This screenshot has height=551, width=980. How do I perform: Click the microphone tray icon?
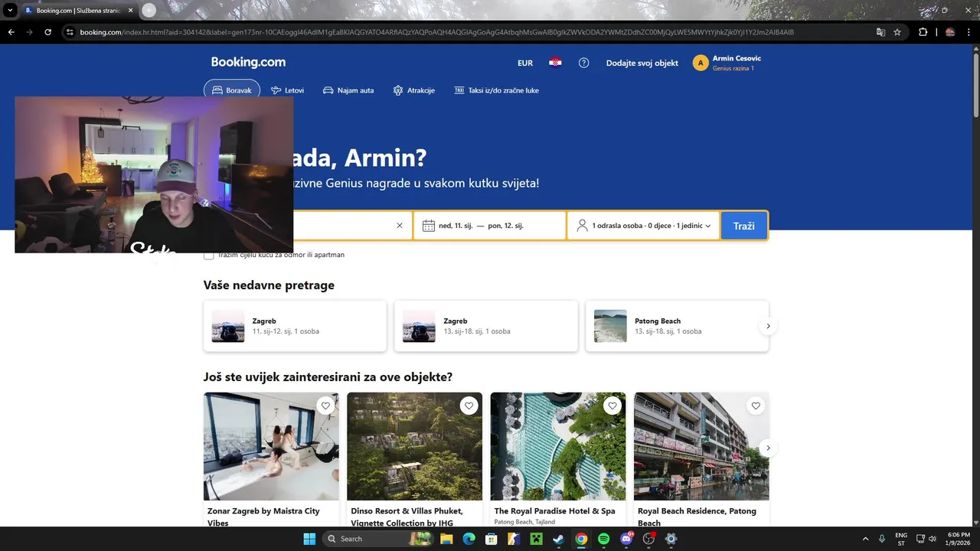[x=882, y=539]
